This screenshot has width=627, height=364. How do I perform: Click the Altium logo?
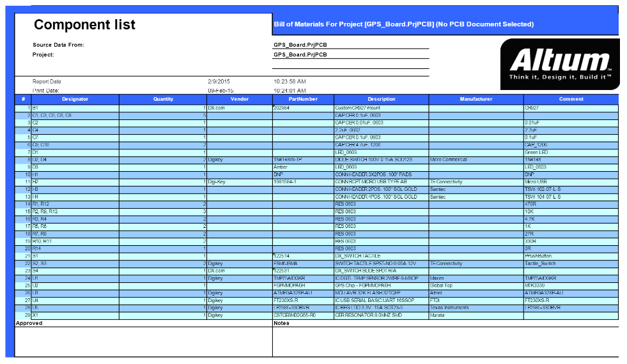tap(559, 64)
